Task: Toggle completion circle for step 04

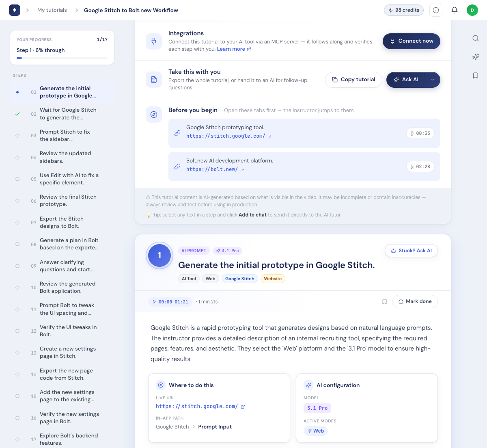Action: tap(17, 157)
